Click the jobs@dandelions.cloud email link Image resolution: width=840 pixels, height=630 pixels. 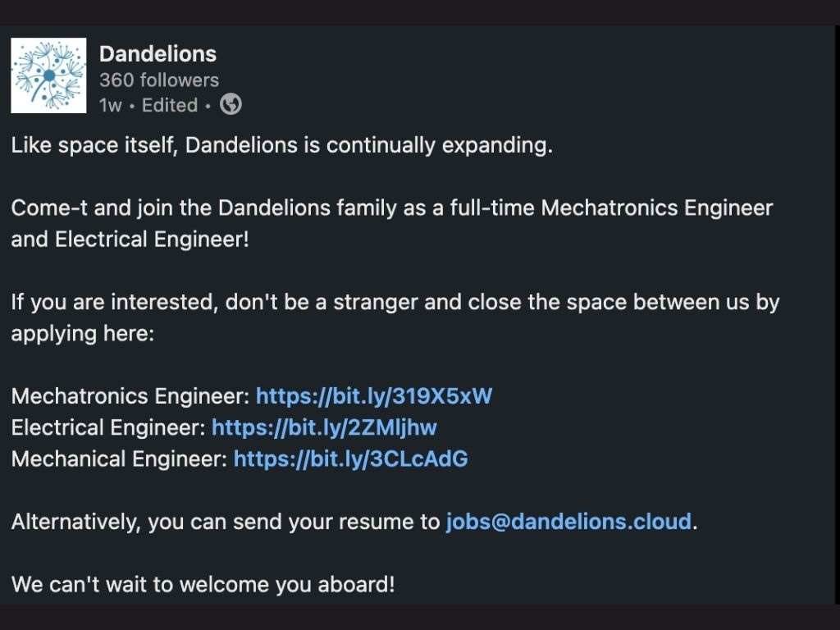tap(569, 522)
